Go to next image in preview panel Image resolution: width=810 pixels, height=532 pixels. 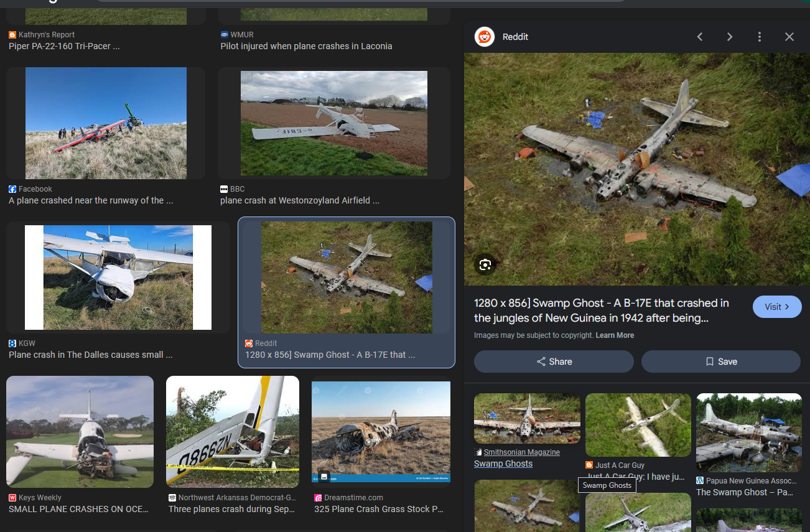(x=730, y=37)
